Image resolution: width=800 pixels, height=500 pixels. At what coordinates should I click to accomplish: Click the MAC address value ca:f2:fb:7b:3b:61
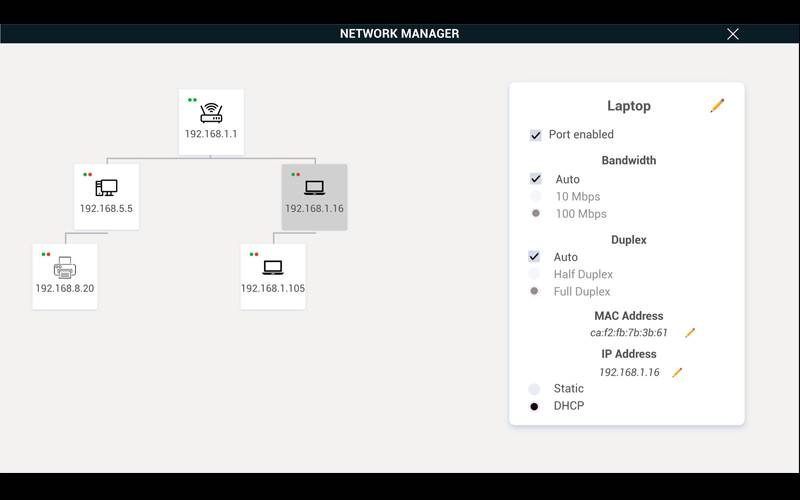point(629,333)
